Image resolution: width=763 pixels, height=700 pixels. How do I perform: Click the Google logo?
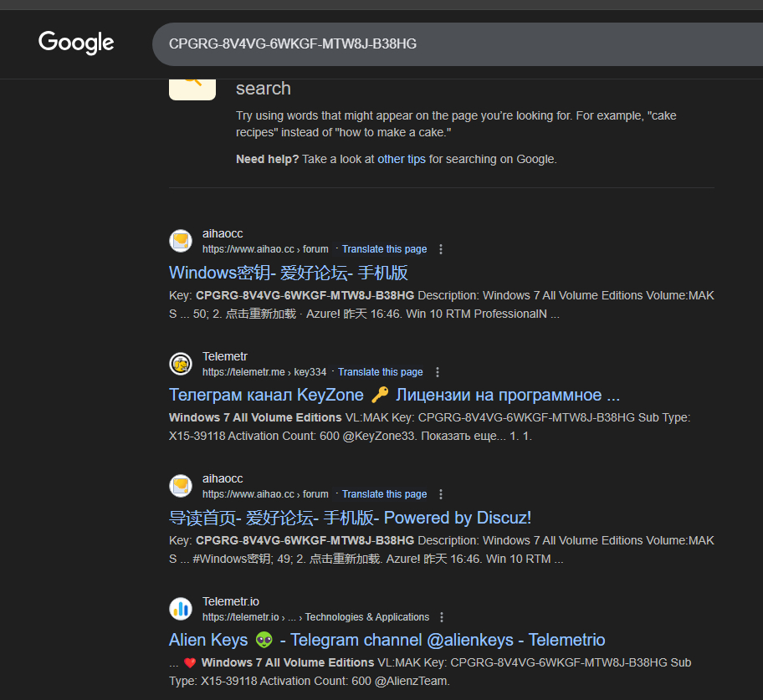click(76, 43)
